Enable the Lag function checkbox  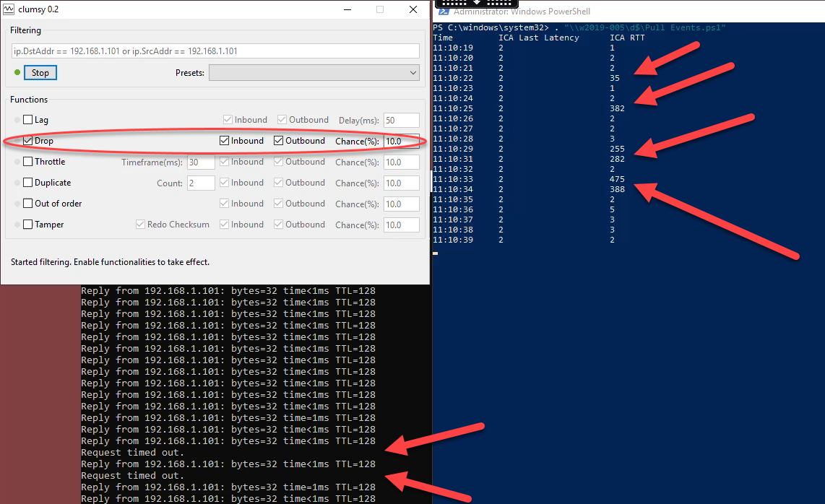pyautogui.click(x=28, y=119)
